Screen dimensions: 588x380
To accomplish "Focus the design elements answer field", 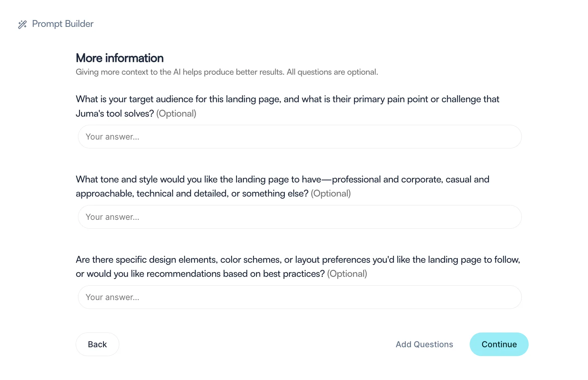I will pyautogui.click(x=300, y=297).
